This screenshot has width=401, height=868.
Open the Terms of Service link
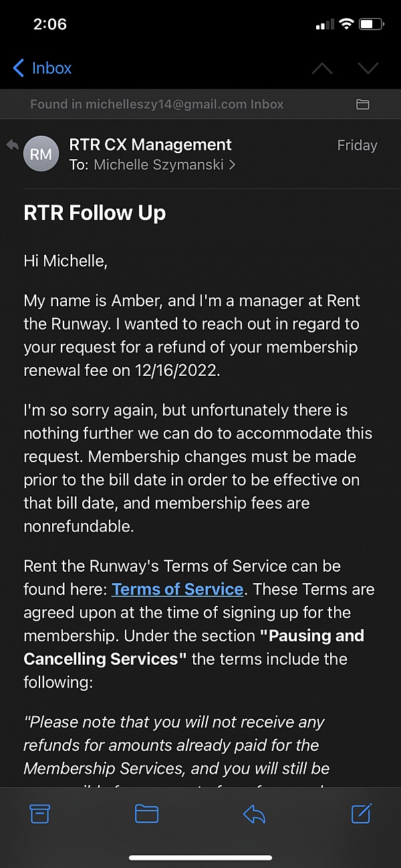pos(177,589)
